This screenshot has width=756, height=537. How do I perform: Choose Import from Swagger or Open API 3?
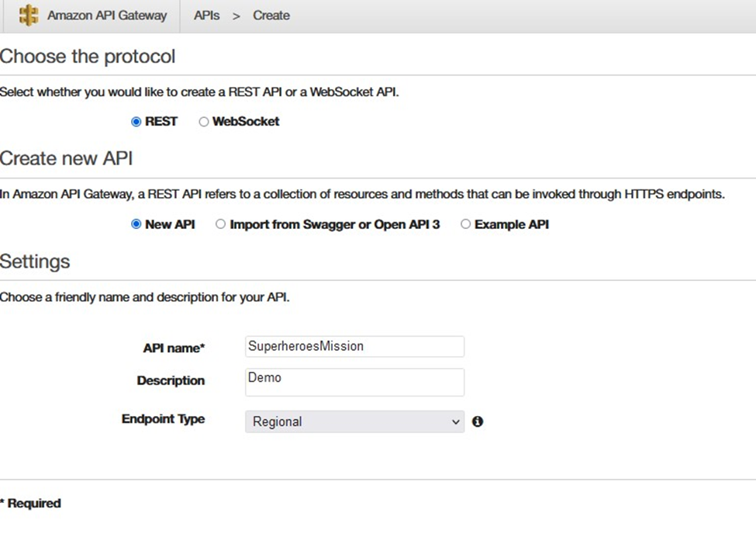point(220,224)
